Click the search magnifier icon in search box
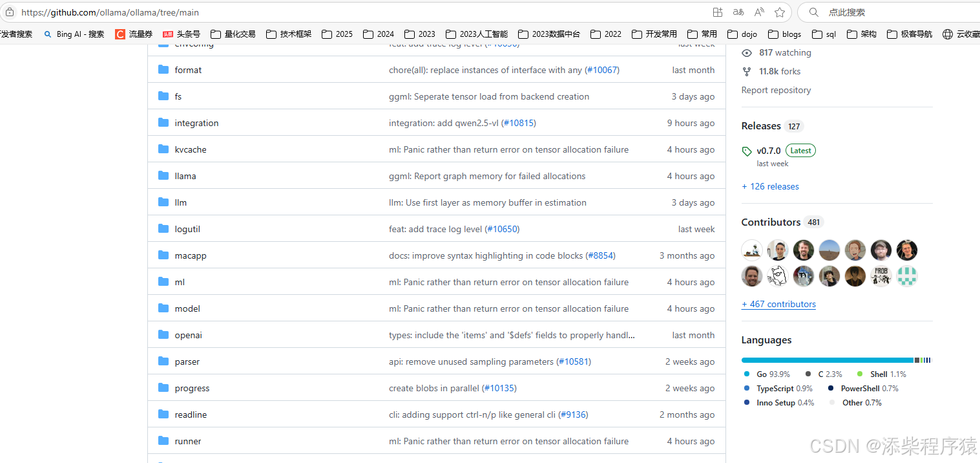Screen dimensions: 980x463 pyautogui.click(x=814, y=12)
